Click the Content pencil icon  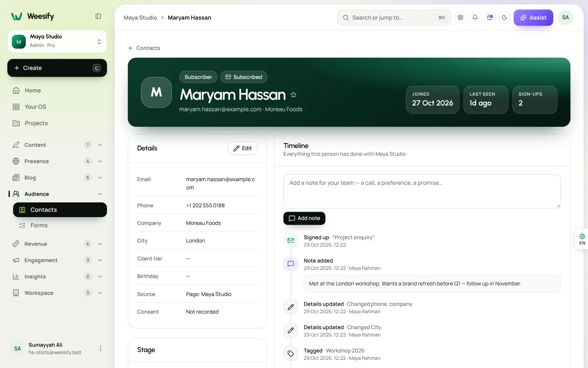coord(16,145)
